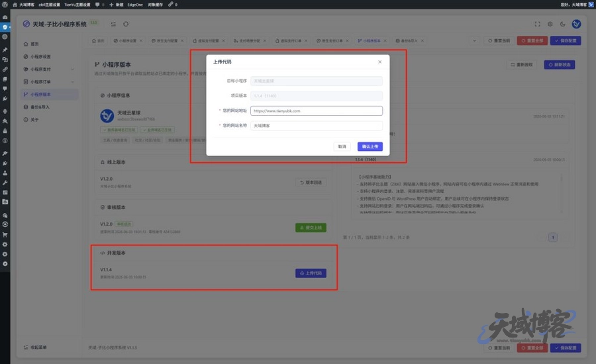Image resolution: width=596 pixels, height=364 pixels.
Task: Open the tab list dropdown chevron
Action: point(474,40)
